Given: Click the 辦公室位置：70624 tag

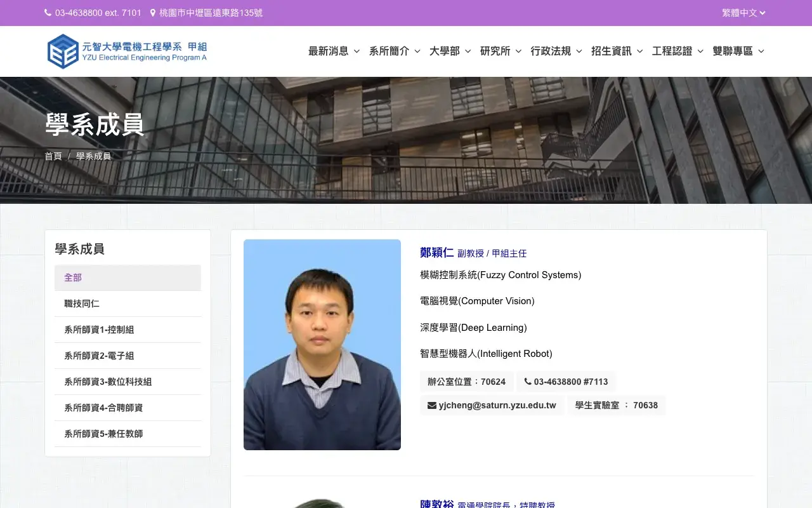Looking at the screenshot, I should (x=466, y=382).
